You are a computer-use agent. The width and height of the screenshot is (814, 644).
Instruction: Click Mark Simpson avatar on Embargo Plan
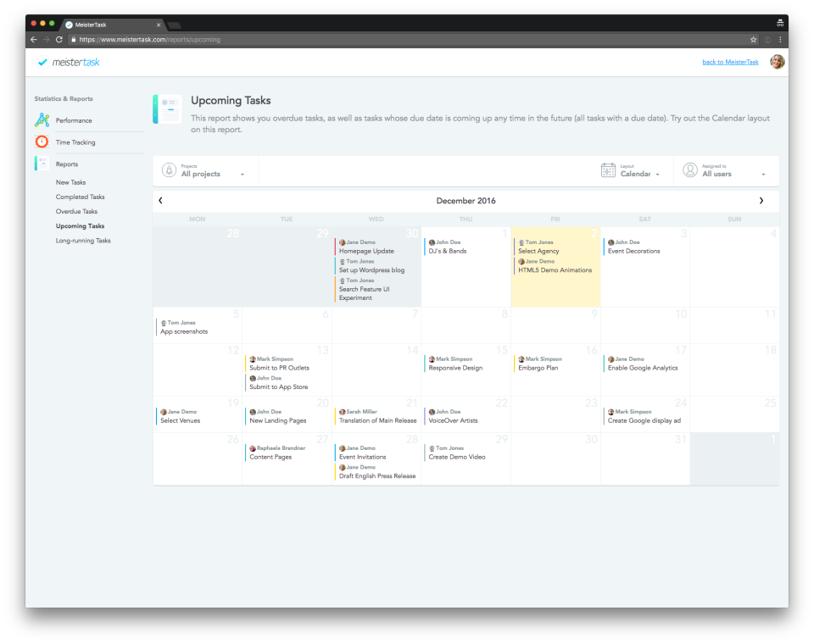[x=521, y=359]
